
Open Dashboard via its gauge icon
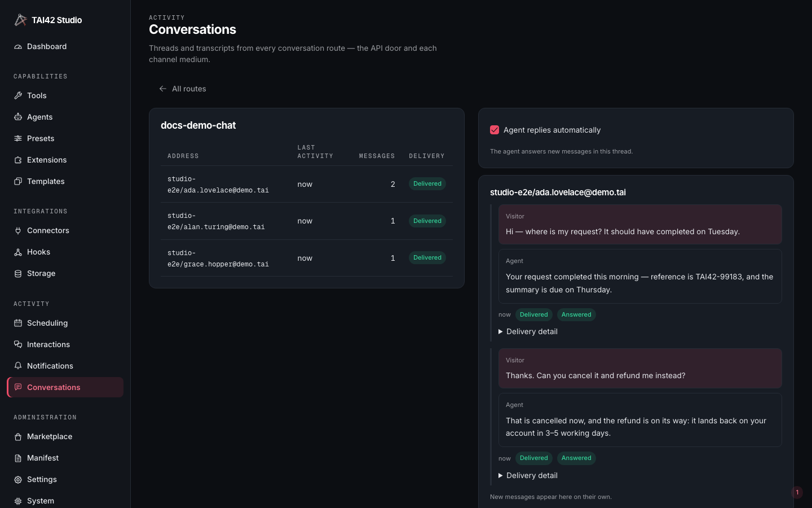(18, 47)
